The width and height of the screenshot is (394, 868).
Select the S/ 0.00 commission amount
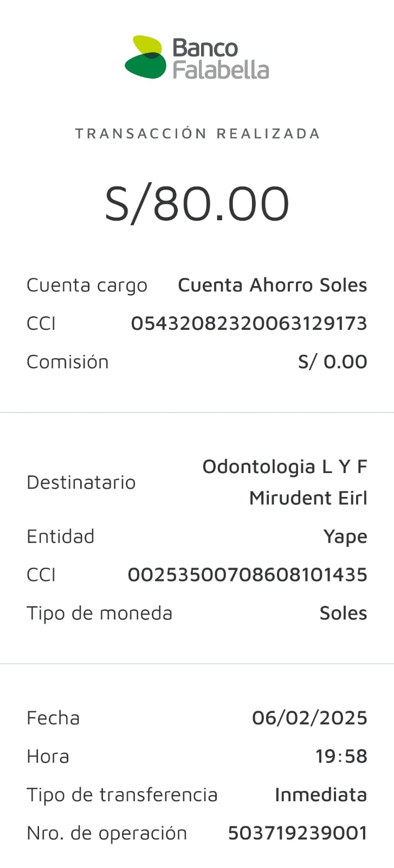(x=332, y=362)
